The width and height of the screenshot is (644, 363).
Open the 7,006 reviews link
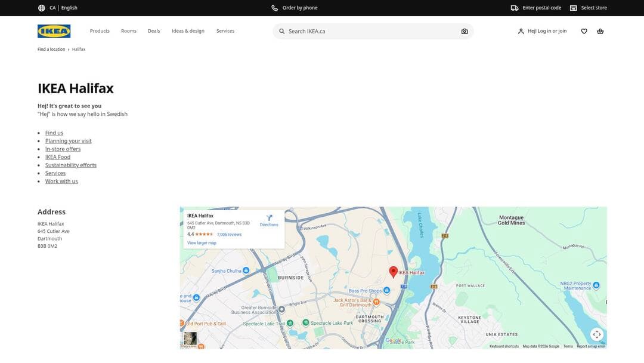[229, 233]
